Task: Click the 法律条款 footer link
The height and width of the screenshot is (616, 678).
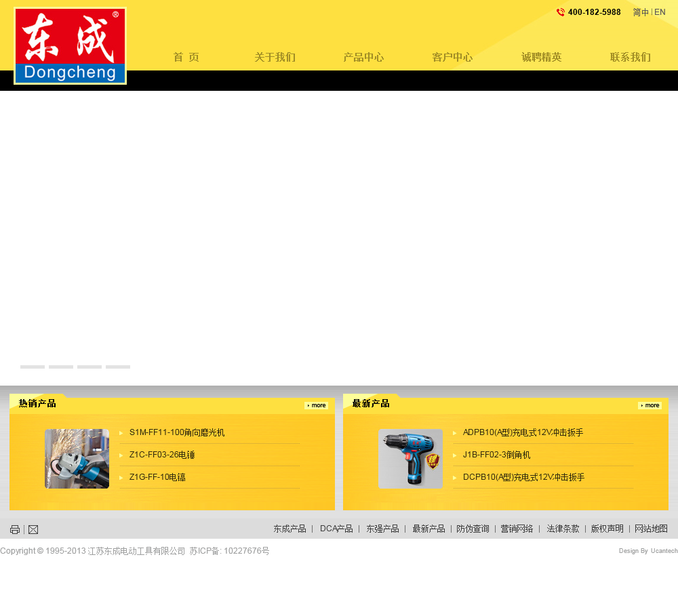Action: coord(563,529)
